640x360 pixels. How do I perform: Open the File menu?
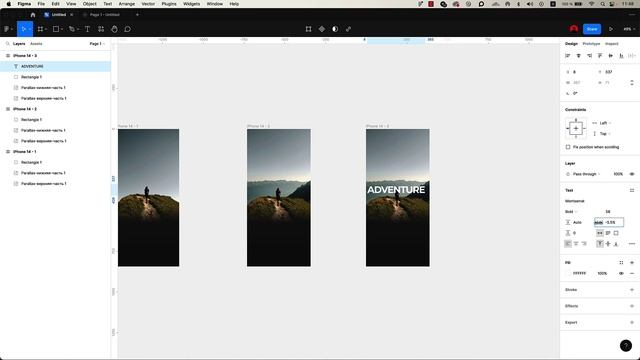(41, 4)
